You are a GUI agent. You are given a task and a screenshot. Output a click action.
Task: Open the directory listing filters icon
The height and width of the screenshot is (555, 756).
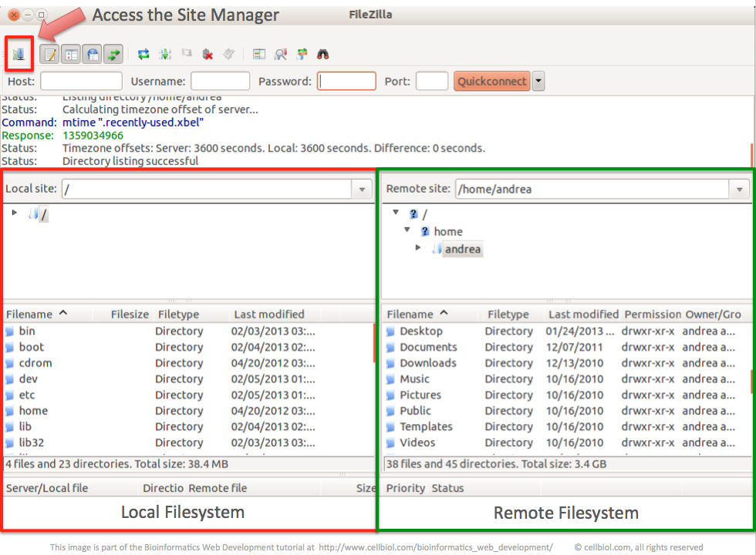[259, 54]
